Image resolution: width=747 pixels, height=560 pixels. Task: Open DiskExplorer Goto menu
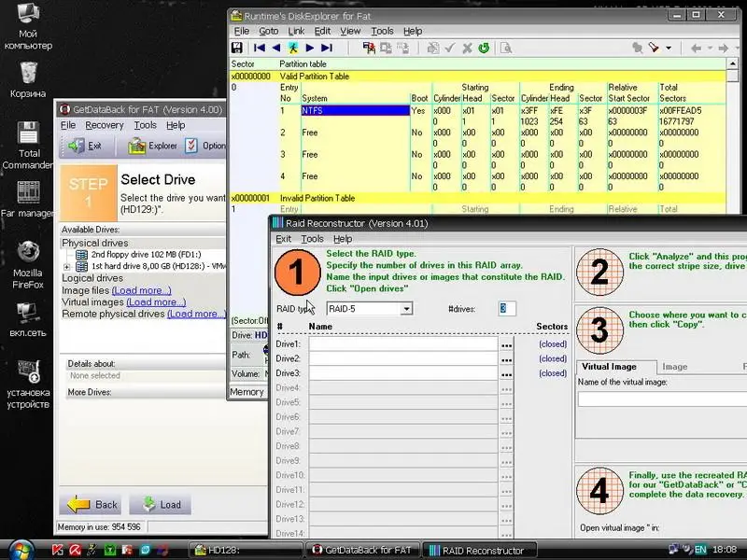point(269,31)
